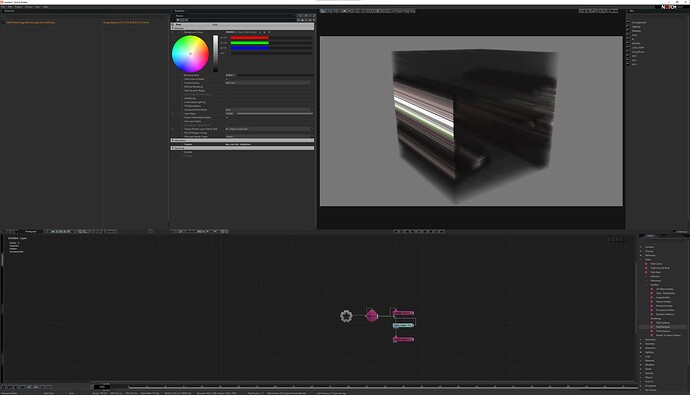Pick a hue on the color wheel
Viewport: 690px width, 395px height.
click(x=190, y=54)
